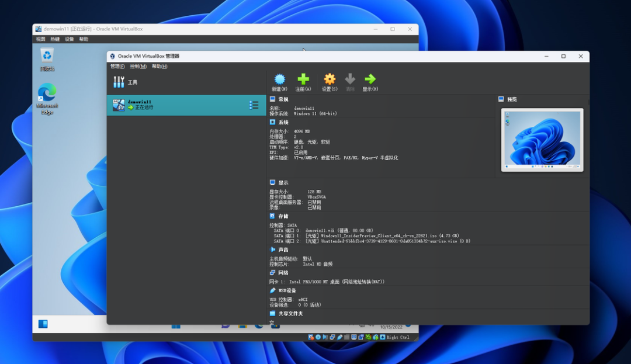Viewport: 631px width, 364px height.
Task: Open 帮助 menu in demowin11 VM window
Action: [x=84, y=39]
